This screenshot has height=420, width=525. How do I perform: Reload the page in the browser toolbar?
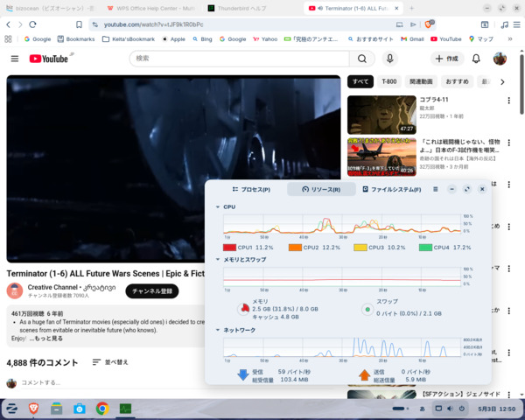pos(32,24)
